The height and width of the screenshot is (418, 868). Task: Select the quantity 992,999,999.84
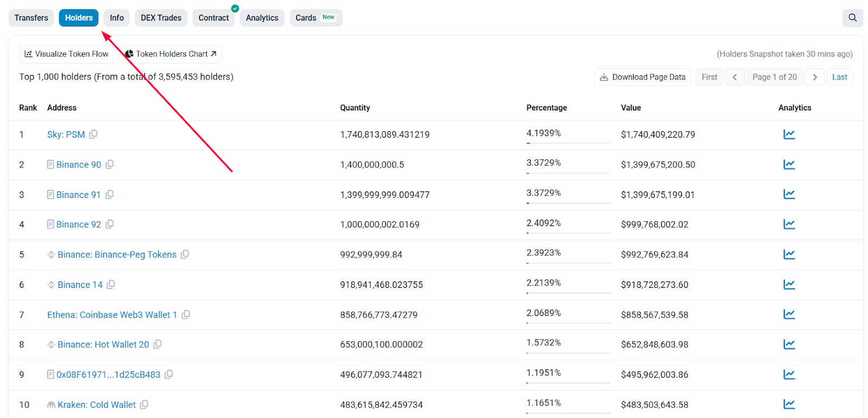pyautogui.click(x=371, y=254)
